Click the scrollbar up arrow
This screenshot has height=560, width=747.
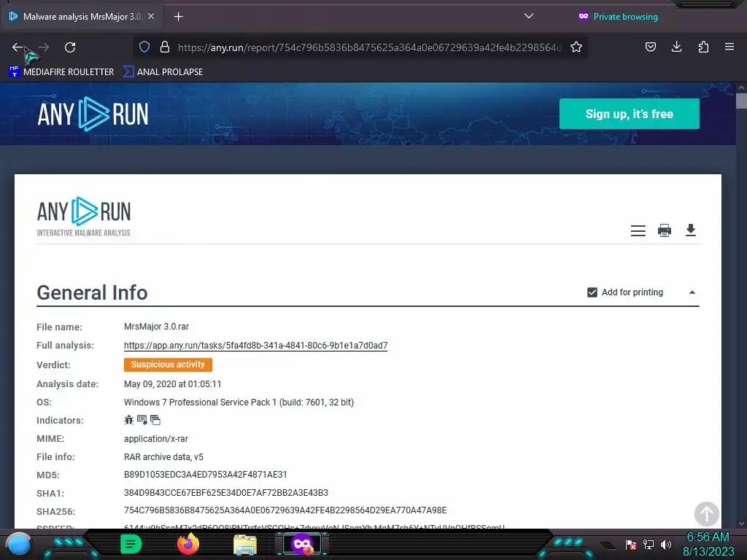click(x=741, y=87)
